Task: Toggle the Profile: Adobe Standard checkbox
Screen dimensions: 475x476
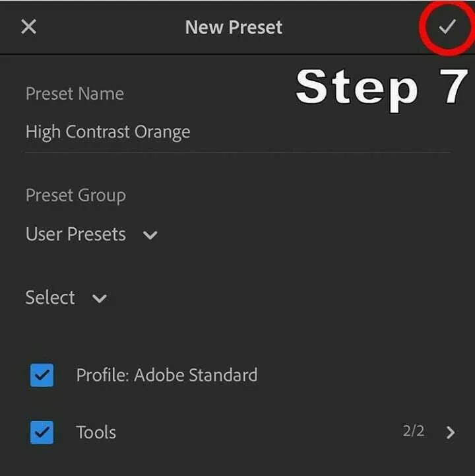Action: [42, 375]
